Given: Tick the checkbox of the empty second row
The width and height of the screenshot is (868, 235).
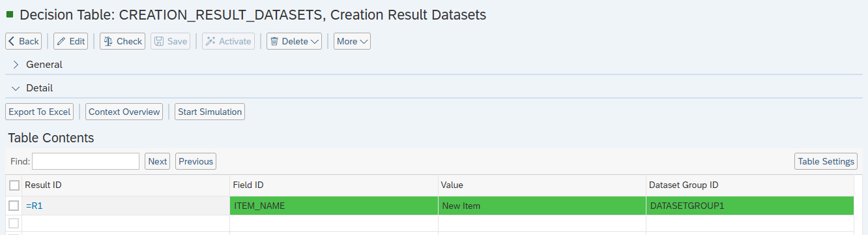Looking at the screenshot, I should pyautogui.click(x=14, y=223).
